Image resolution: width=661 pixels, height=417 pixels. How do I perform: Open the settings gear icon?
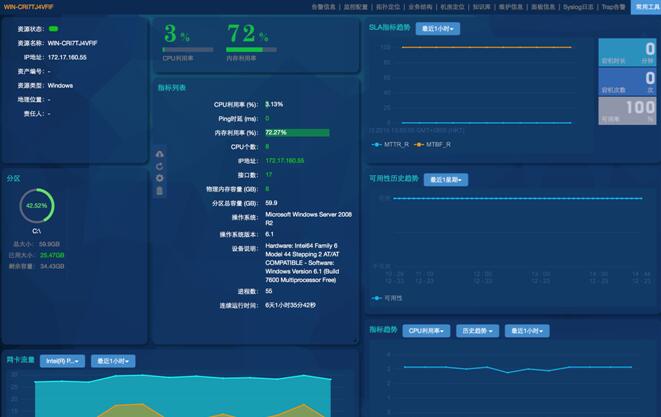tap(160, 178)
